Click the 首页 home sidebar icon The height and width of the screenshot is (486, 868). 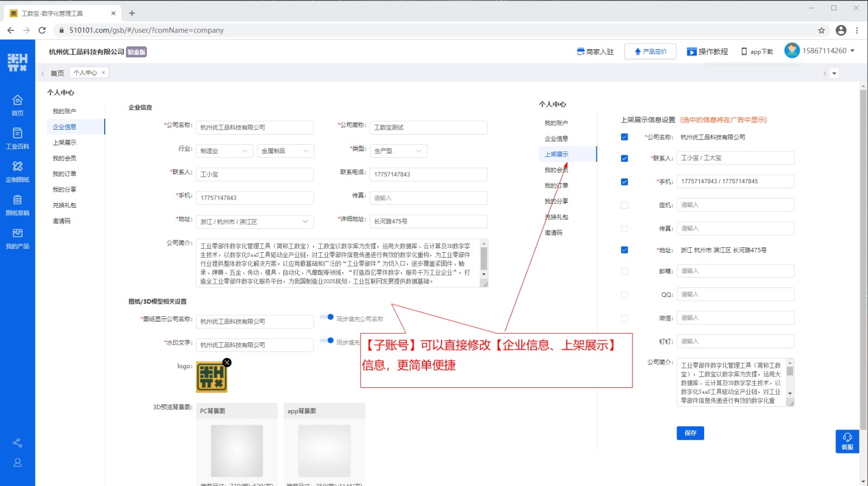[17, 105]
